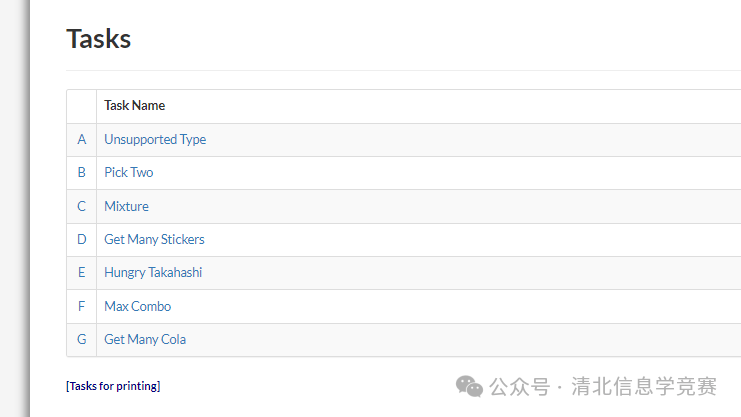741x417 pixels.
Task: Click the Task Name column header
Action: click(x=135, y=105)
